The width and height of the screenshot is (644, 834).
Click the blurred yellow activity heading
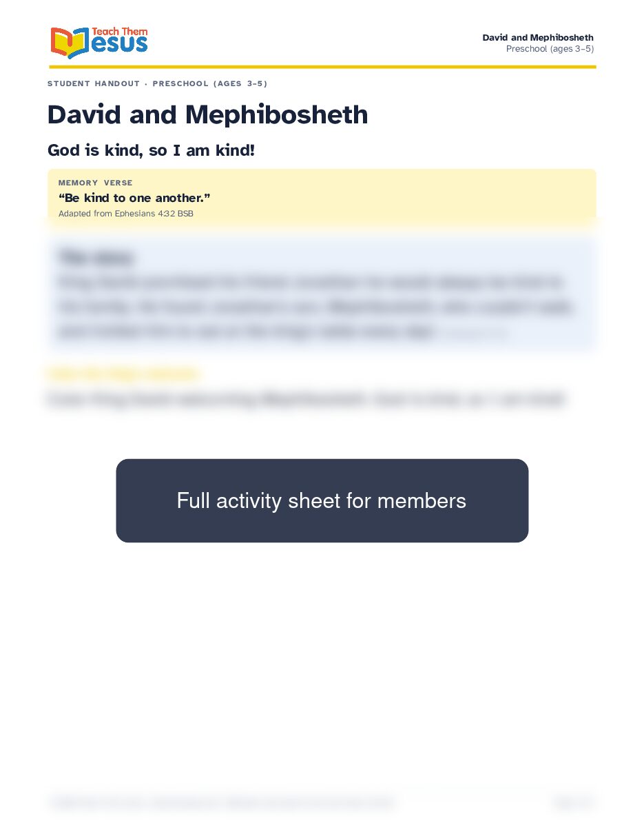[123, 374]
